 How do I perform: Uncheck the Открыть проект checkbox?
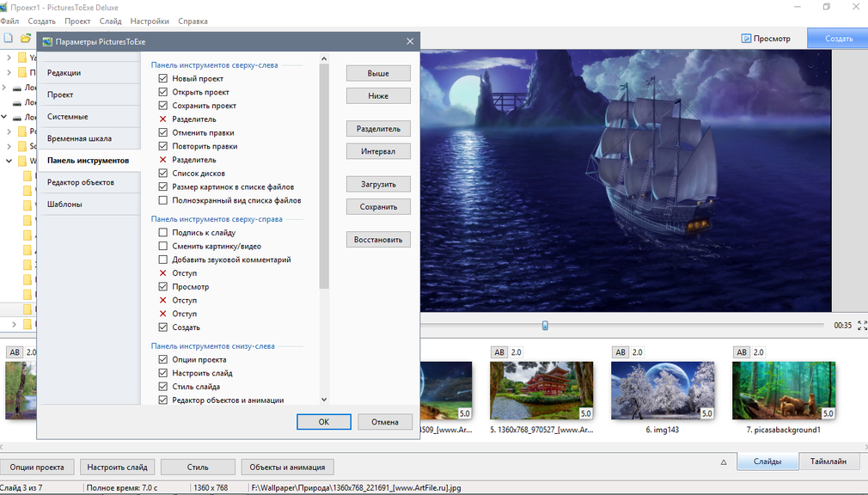(162, 92)
